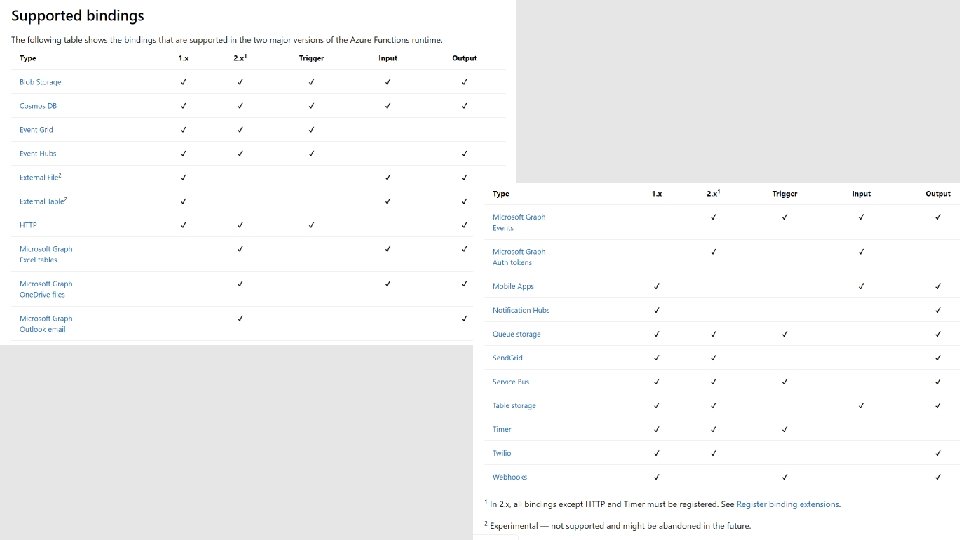This screenshot has height=540, width=960.
Task: Click the Type header above Blob Storage
Action: [28, 58]
